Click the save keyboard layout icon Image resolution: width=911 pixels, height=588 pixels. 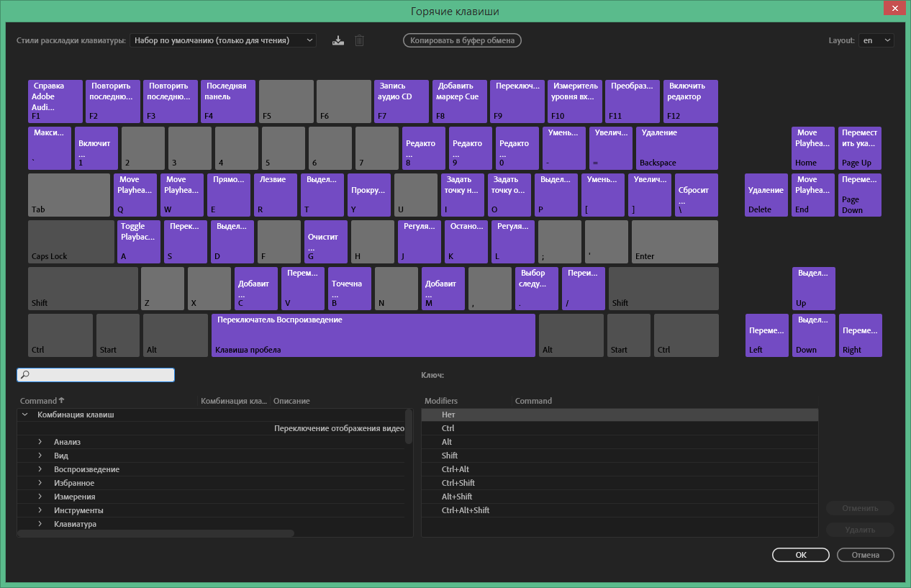pyautogui.click(x=338, y=40)
